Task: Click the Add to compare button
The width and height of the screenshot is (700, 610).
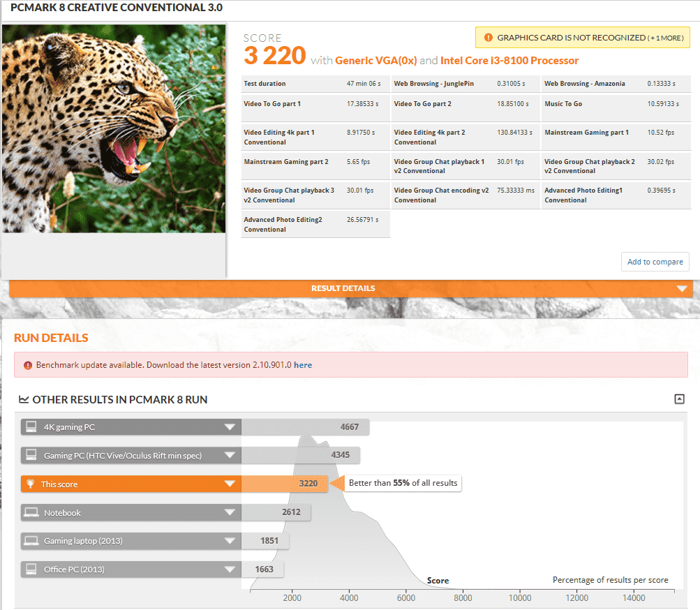Action: pyautogui.click(x=655, y=262)
